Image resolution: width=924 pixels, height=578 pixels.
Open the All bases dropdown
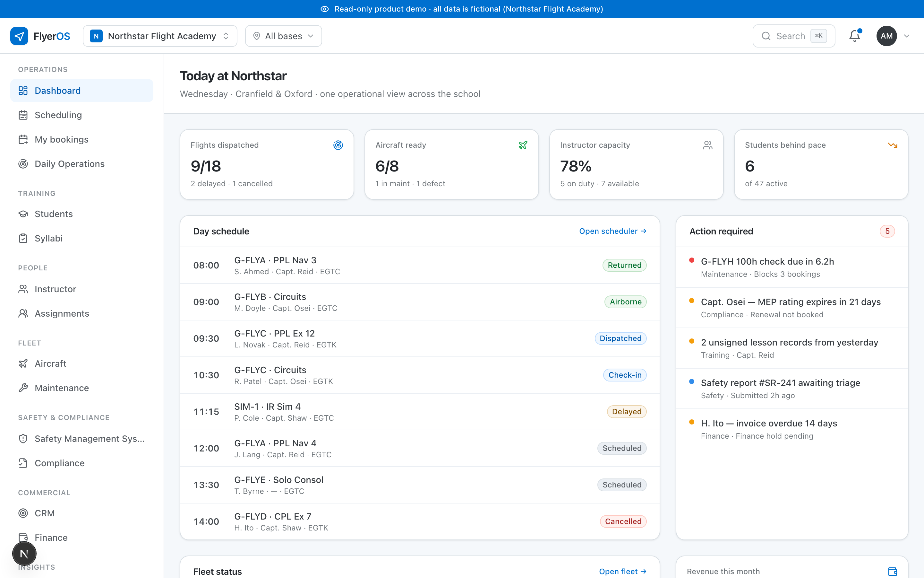(283, 36)
